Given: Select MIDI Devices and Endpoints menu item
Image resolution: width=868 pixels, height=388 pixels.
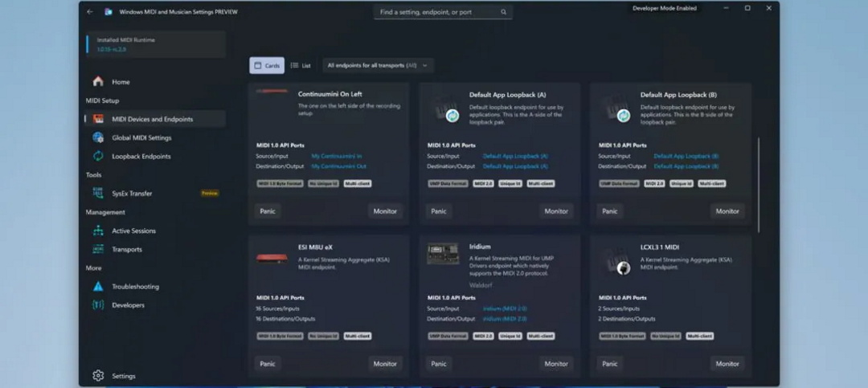Looking at the screenshot, I should coord(152,119).
